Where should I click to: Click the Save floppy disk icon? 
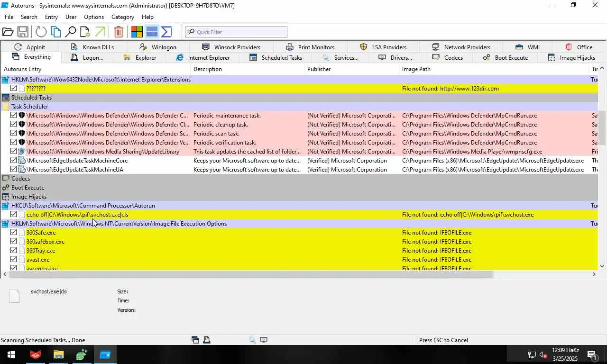(x=22, y=32)
